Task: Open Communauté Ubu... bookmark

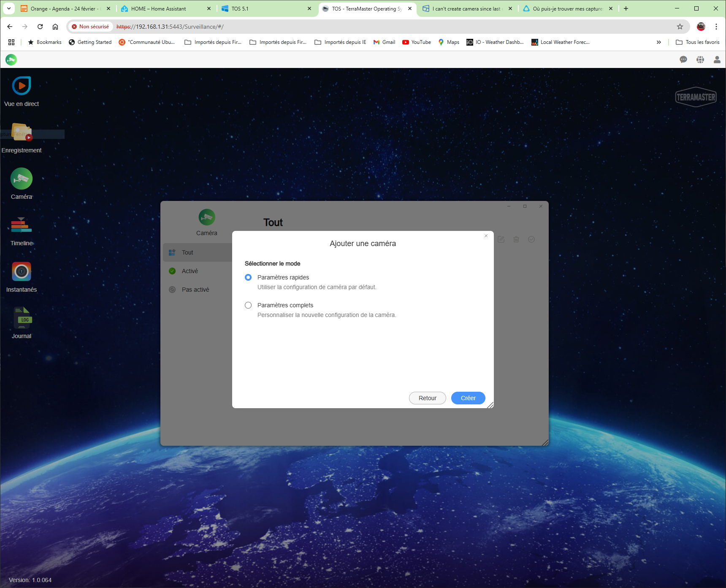Action: [147, 42]
